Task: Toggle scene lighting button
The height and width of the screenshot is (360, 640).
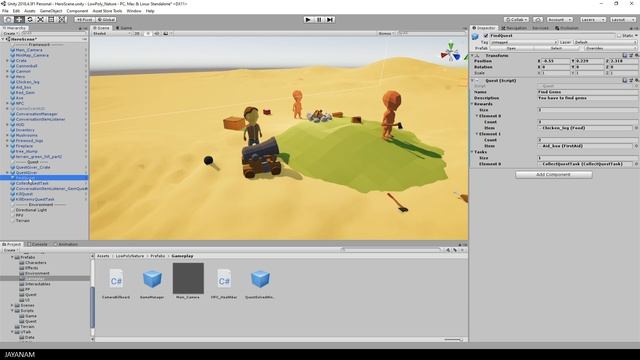Action: click(148, 33)
